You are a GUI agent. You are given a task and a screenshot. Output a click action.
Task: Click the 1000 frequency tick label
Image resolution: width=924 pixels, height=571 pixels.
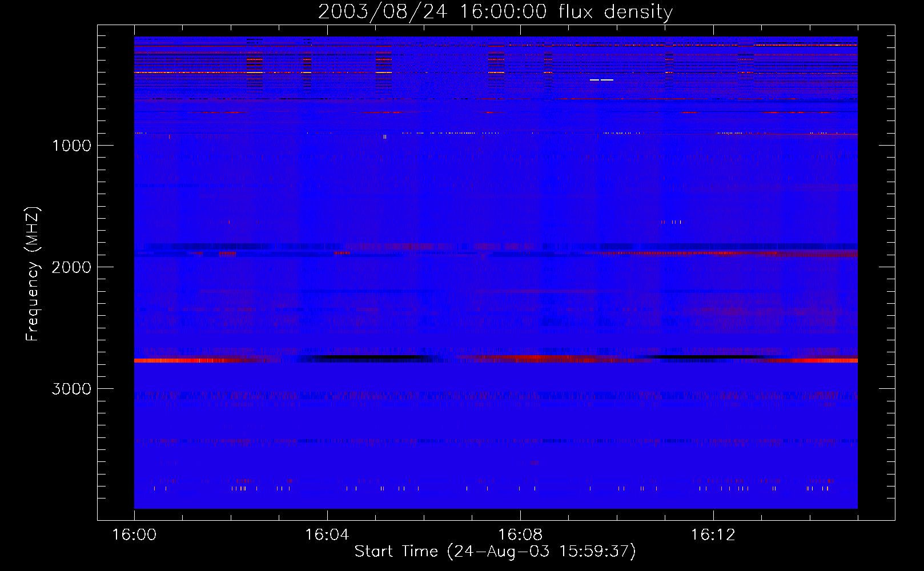point(71,146)
